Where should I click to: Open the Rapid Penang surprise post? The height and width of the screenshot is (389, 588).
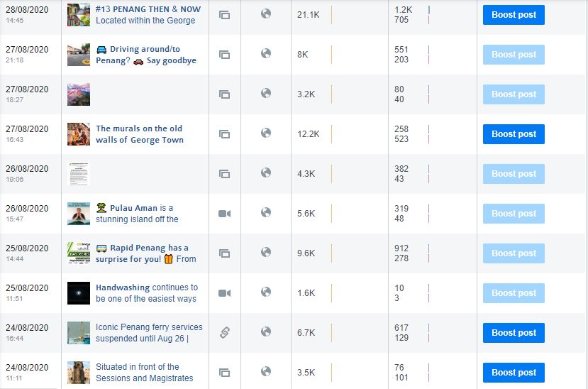click(146, 253)
